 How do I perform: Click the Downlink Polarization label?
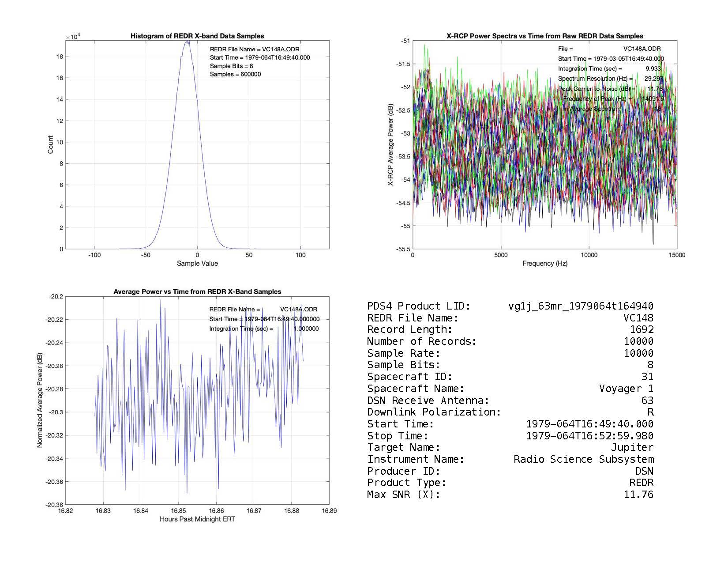tap(434, 412)
